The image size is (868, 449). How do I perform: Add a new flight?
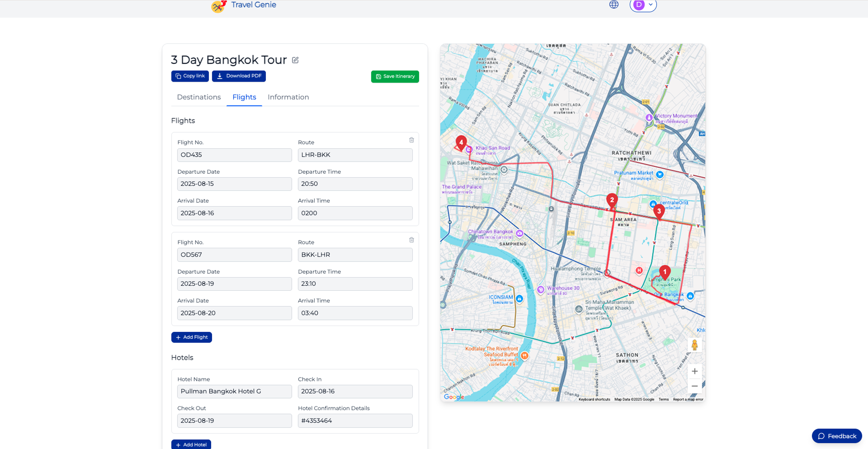pos(192,337)
